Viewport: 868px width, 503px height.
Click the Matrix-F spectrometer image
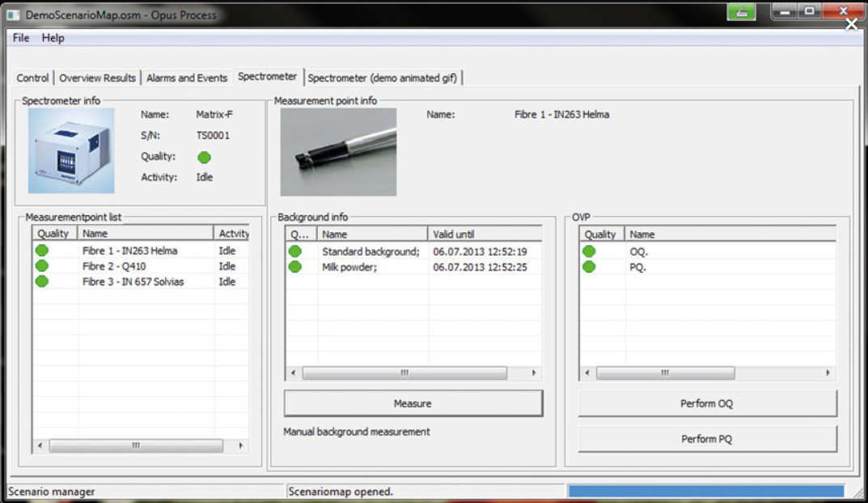pos(71,151)
